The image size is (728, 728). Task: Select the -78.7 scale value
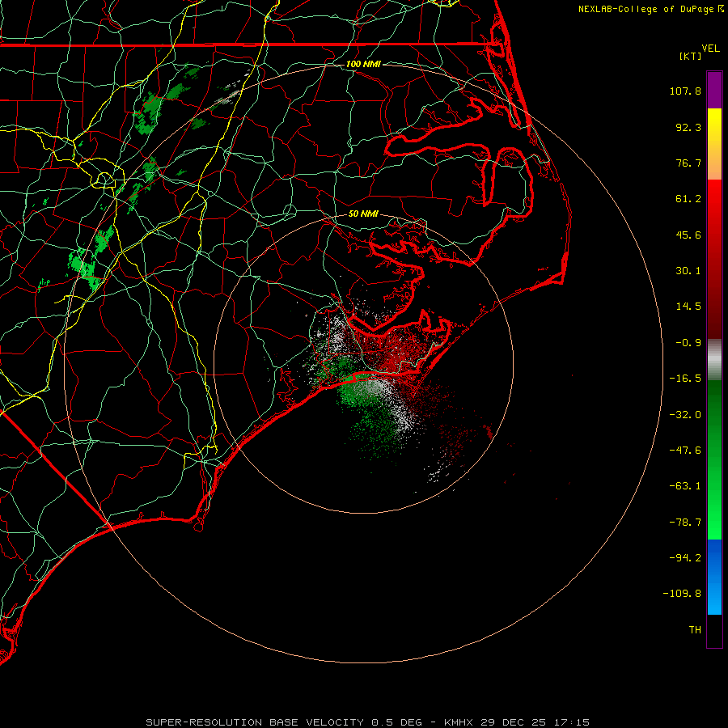685,523
